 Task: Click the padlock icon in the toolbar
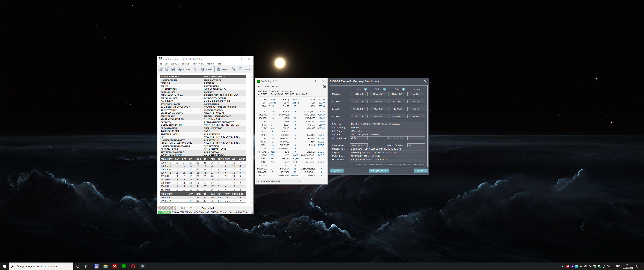(195, 69)
